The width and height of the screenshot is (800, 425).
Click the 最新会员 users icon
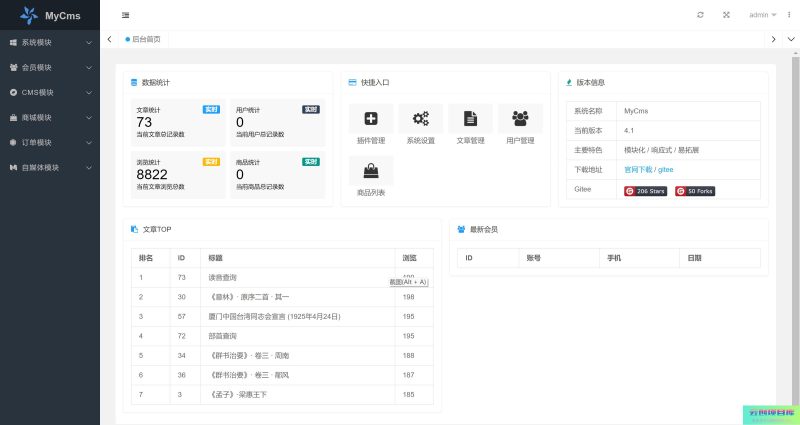461,229
